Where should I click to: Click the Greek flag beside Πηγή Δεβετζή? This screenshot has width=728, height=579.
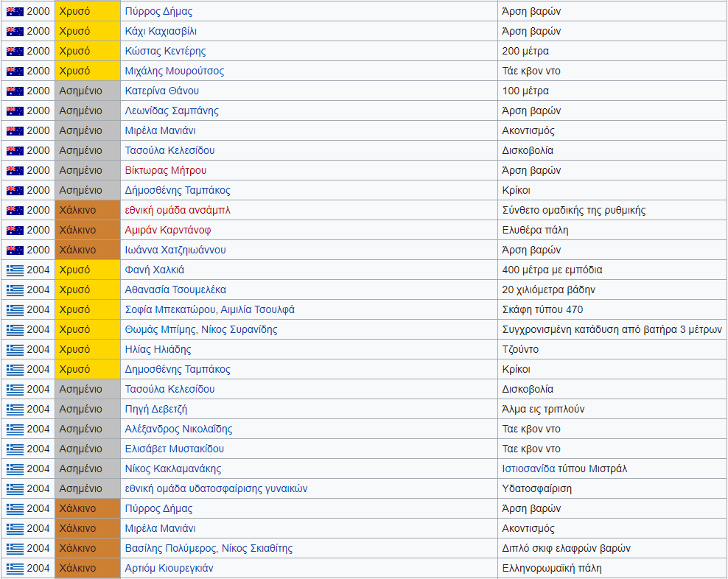pos(15,410)
